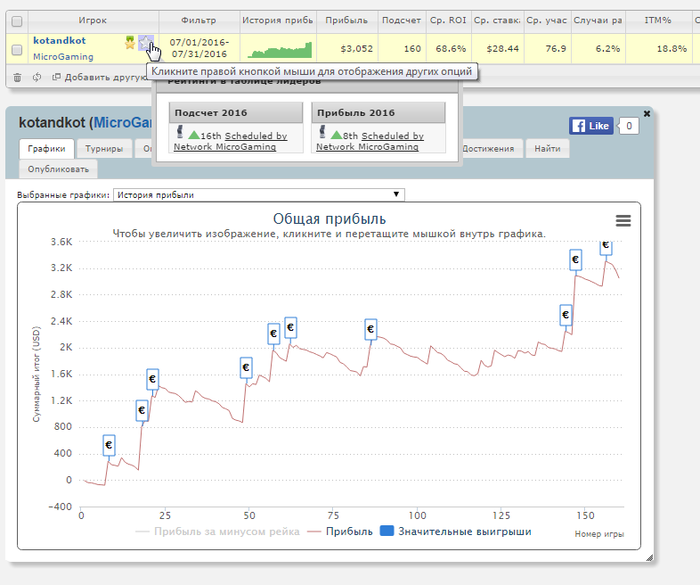Click the trash icon below the player table
This screenshot has width=700, height=585.
[17, 78]
